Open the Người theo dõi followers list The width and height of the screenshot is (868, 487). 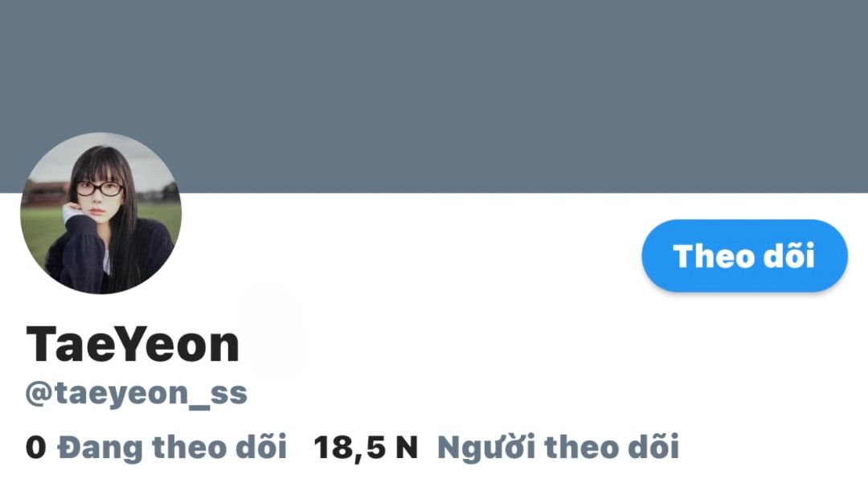[x=558, y=447]
